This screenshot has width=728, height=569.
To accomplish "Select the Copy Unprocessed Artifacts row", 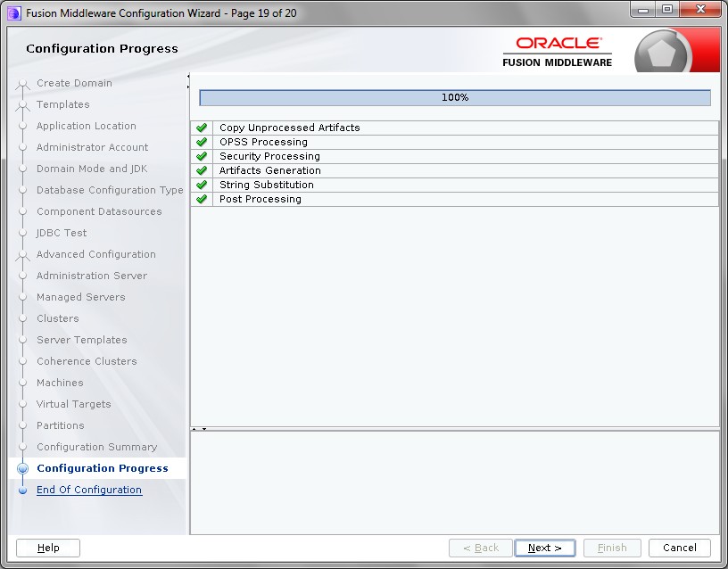I will click(454, 128).
